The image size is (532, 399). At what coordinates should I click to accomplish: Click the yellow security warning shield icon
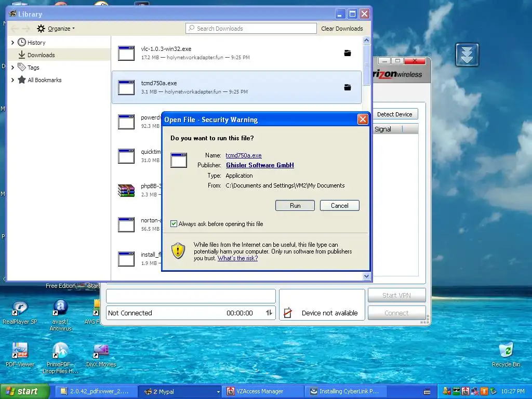click(178, 251)
